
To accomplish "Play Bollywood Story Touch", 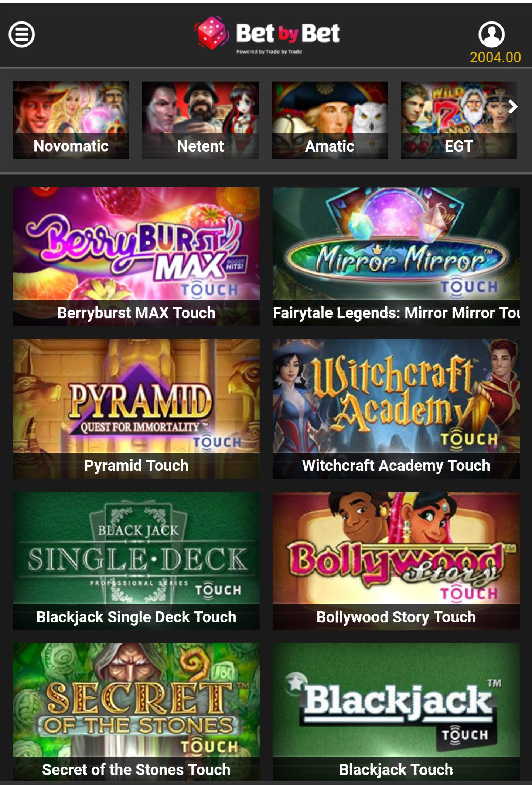I will click(x=396, y=561).
